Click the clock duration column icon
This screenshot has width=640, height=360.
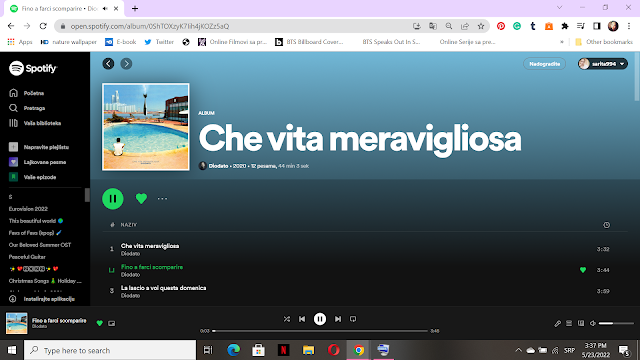coord(607,225)
